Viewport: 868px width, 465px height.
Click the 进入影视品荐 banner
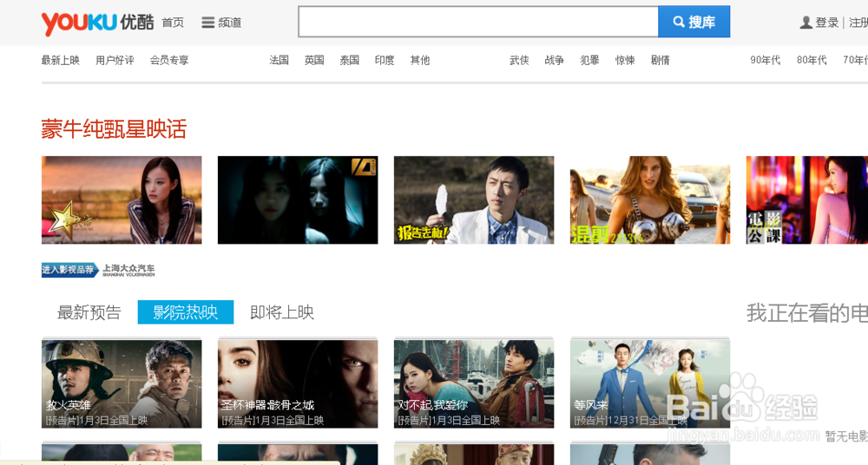click(69, 270)
